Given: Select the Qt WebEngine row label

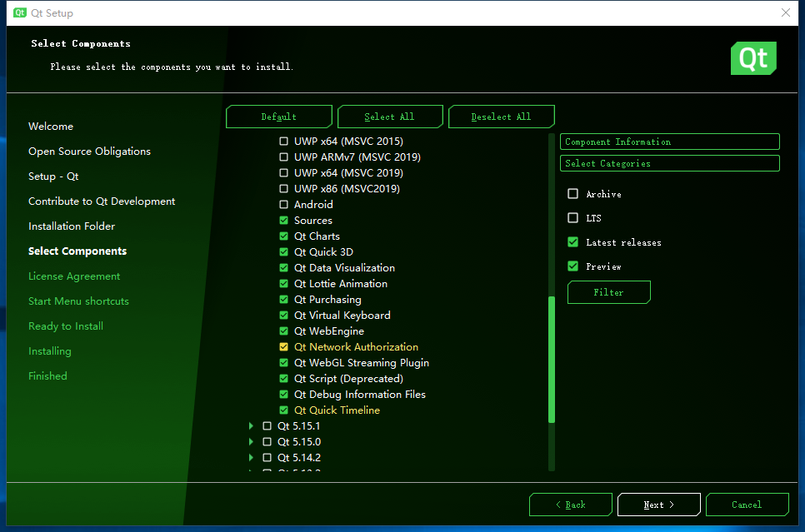Looking at the screenshot, I should [x=328, y=331].
